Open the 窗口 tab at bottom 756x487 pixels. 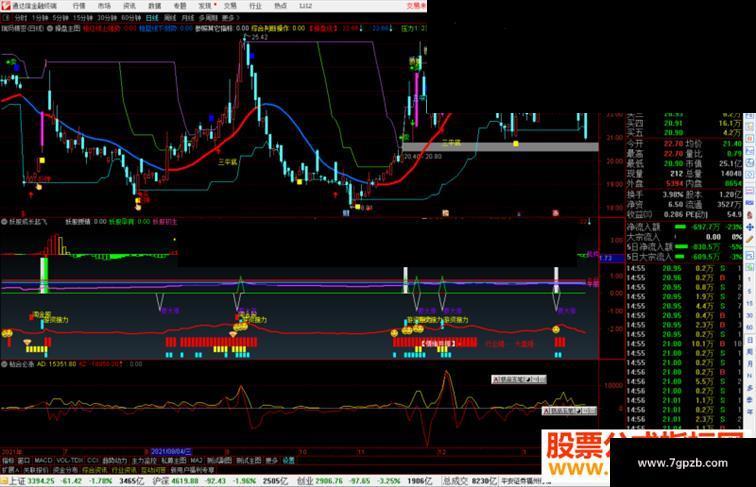tap(24, 461)
